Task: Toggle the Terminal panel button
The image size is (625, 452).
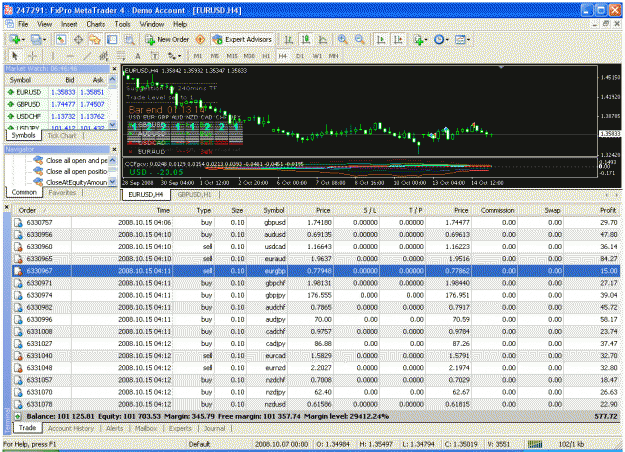Action: [x=112, y=39]
